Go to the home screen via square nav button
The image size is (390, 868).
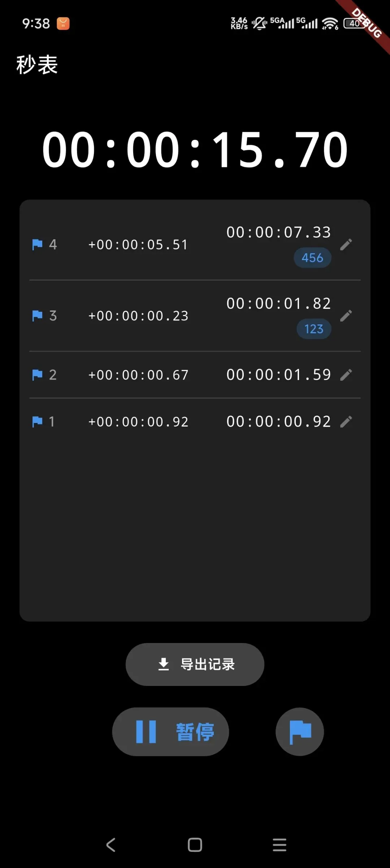coord(195,845)
